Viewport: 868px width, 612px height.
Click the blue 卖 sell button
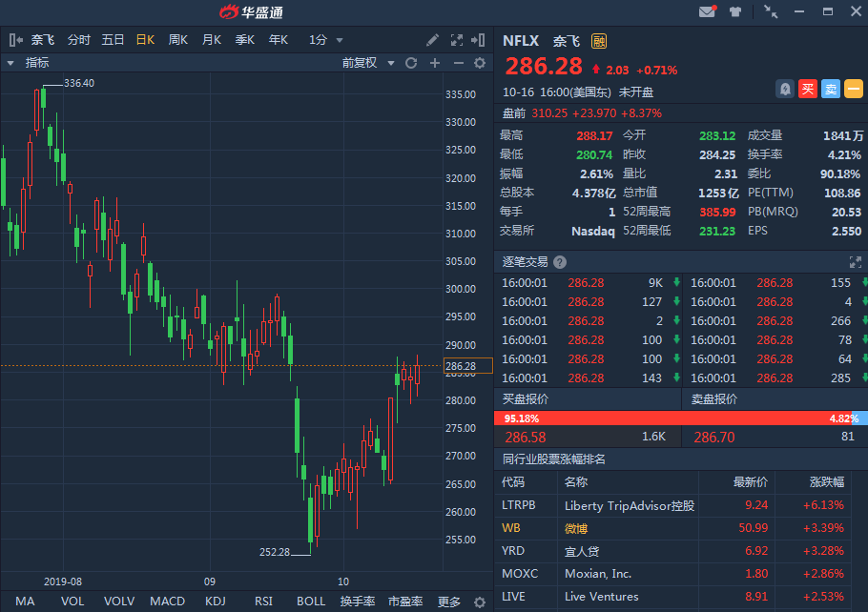(x=831, y=89)
